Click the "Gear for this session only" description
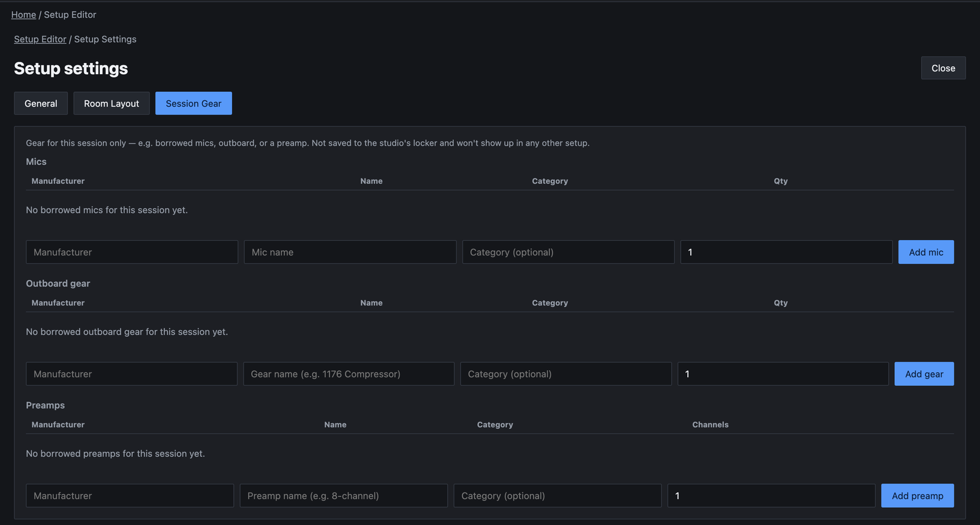 (307, 143)
